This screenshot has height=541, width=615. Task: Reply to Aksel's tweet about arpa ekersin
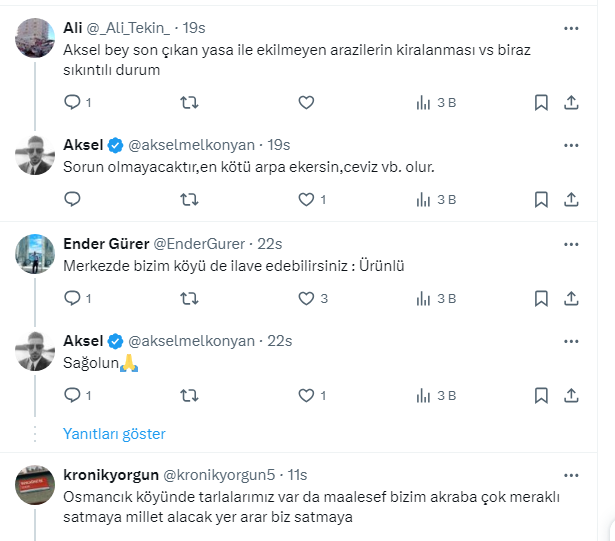tap(72, 199)
